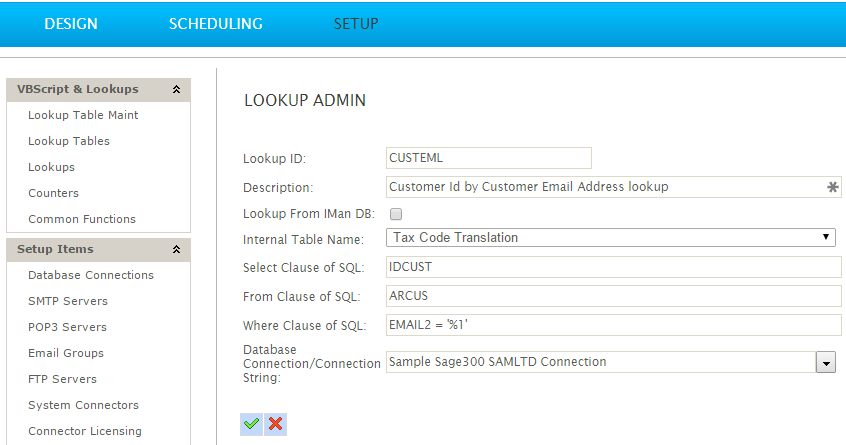Toggle the Lookup From IMan DB checkbox

coord(396,214)
